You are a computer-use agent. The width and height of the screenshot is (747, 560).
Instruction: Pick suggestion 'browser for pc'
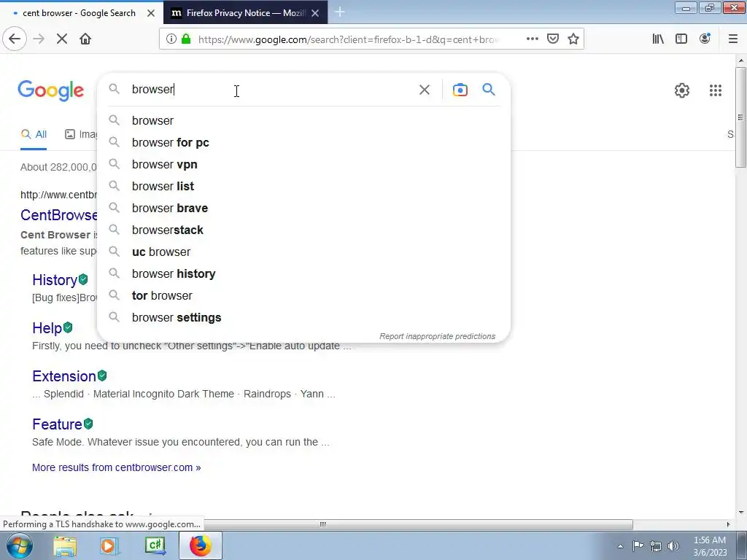303,142
